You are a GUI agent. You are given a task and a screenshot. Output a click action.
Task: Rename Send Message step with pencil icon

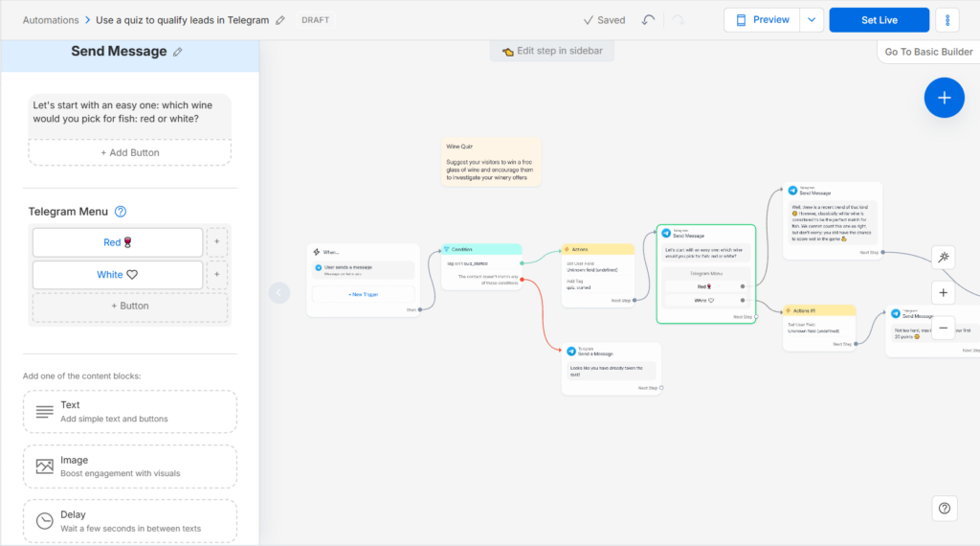click(x=178, y=52)
